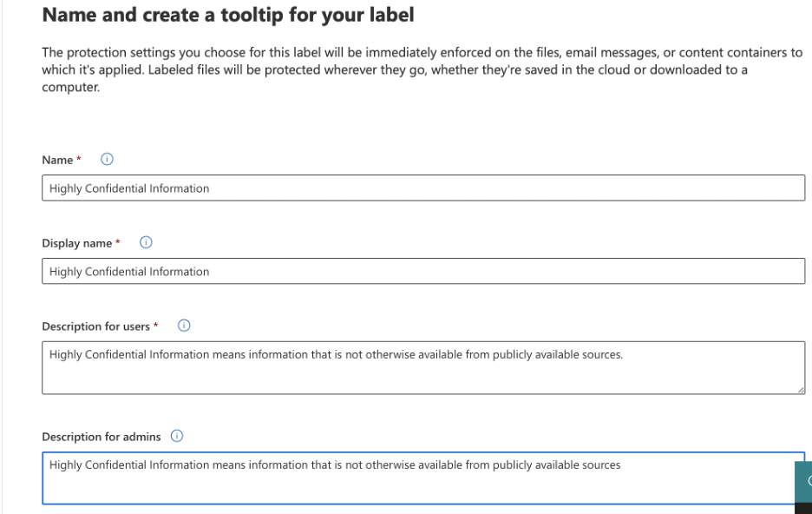Screen dimensions: 812x514
Task: Open the Description for users info tooltip icon
Action: click(183, 326)
